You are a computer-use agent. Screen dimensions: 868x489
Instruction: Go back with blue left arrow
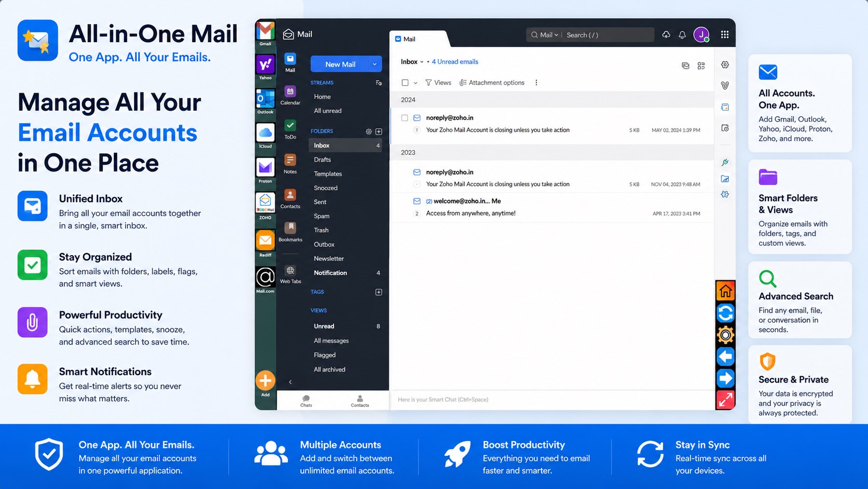coord(725,356)
